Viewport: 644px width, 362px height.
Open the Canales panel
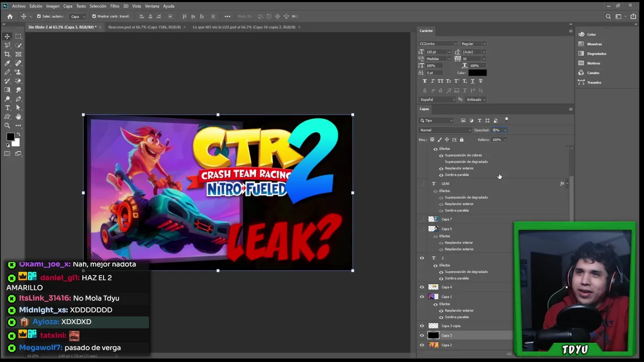(593, 73)
